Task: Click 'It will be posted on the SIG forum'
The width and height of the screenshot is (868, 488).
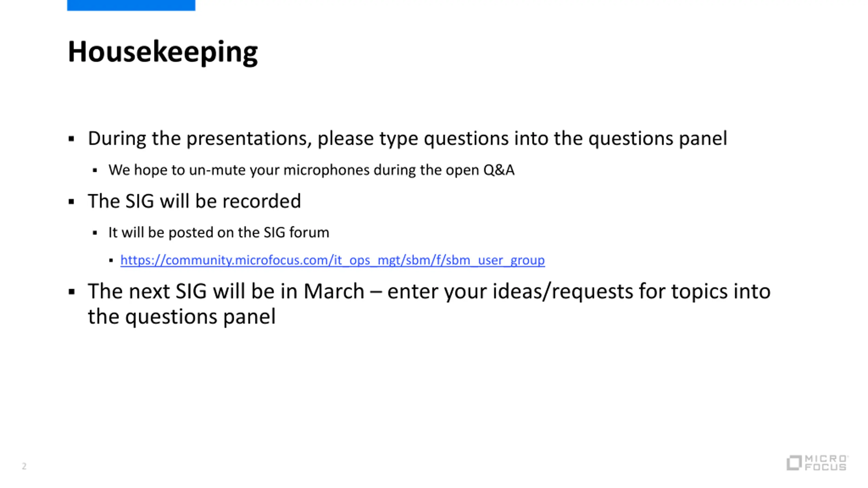Action: (x=219, y=232)
